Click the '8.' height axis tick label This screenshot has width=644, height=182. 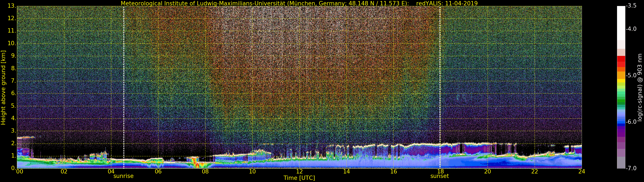[13, 68]
